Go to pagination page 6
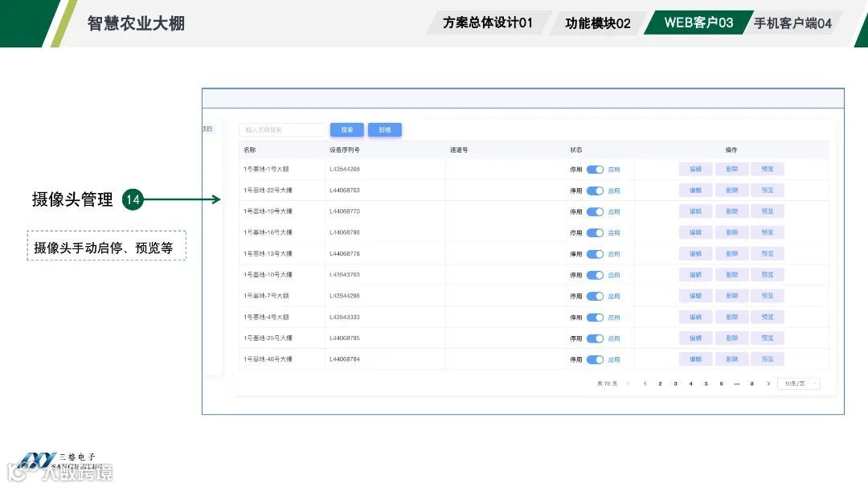 pyautogui.click(x=721, y=383)
